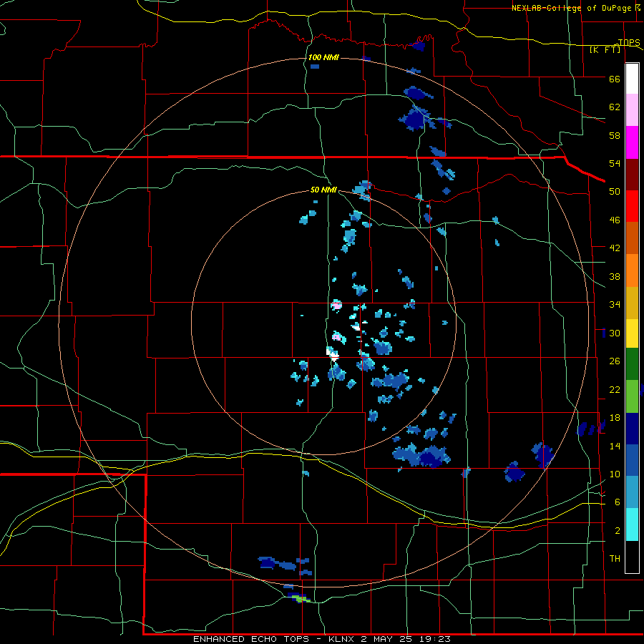Click the '50' legend value
Viewport: 644px width, 644px height.
click(x=615, y=191)
